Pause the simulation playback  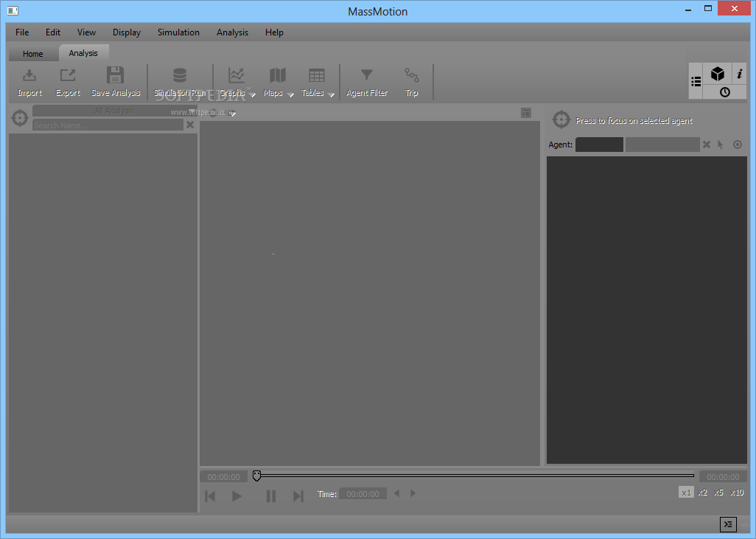click(271, 496)
